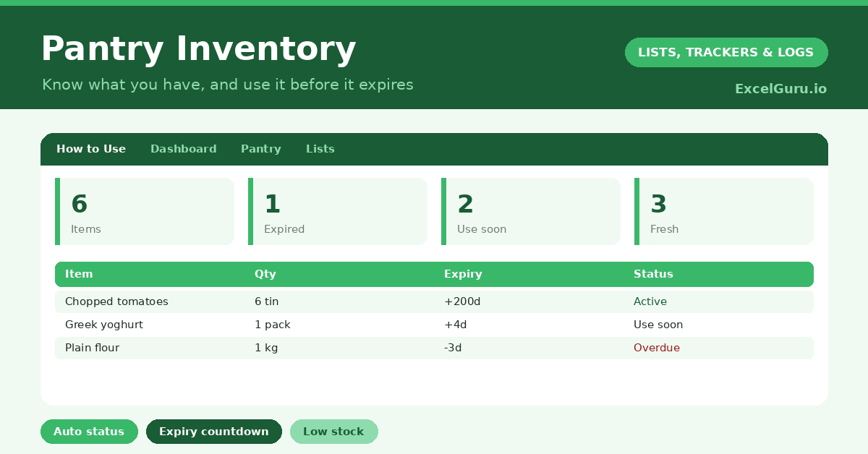Screen dimensions: 868x454
Task: Select the Expiry countdown pill
Action: (214, 432)
